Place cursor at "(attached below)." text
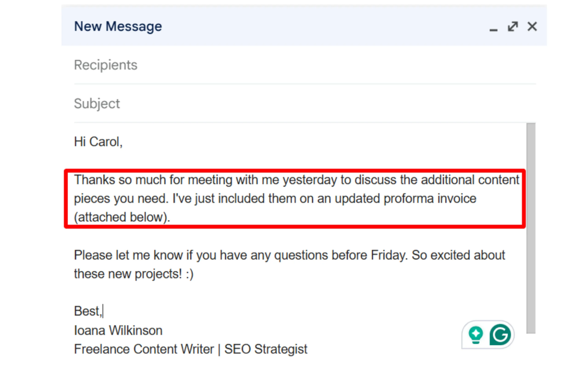 tap(122, 217)
